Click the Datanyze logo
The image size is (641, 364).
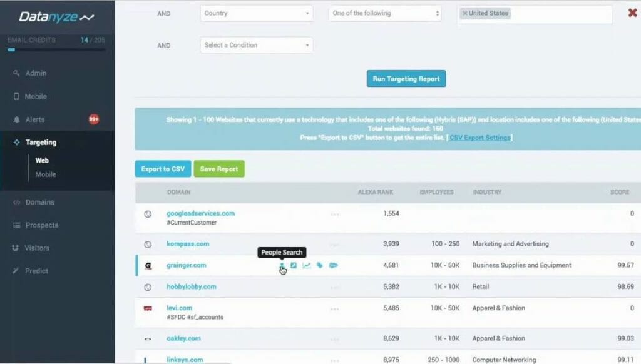tap(56, 17)
